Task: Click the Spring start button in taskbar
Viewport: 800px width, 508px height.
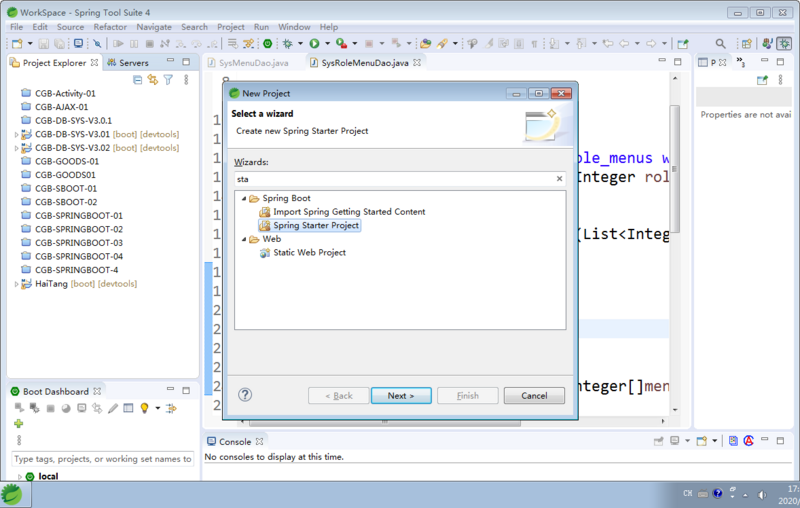Action: click(12, 495)
